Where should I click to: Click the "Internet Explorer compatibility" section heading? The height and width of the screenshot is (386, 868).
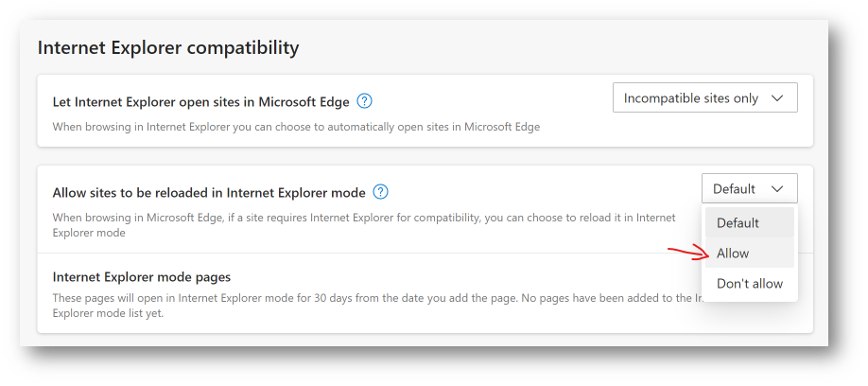coord(167,46)
